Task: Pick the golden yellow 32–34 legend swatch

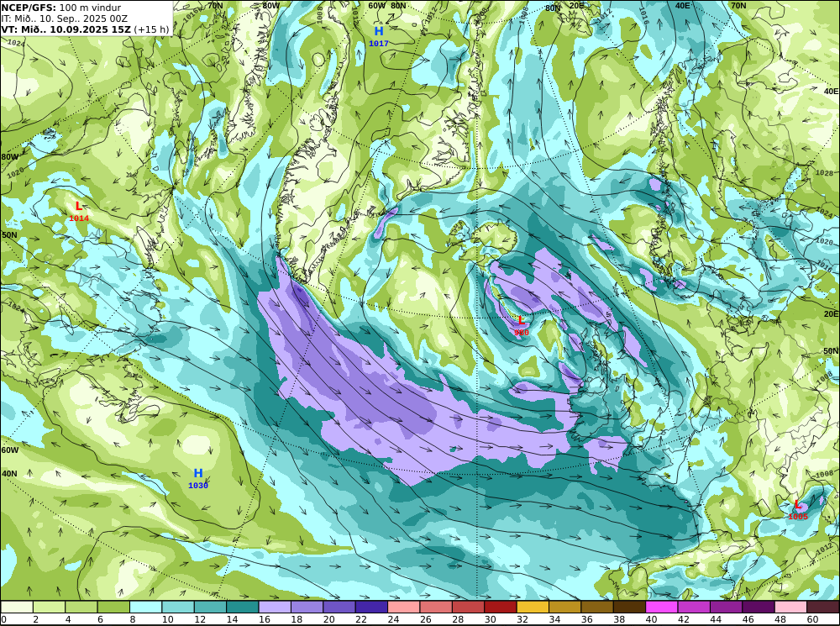Action: (533, 607)
